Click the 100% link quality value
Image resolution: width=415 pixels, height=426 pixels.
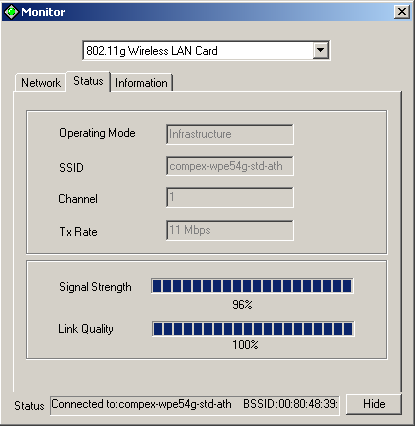click(245, 345)
